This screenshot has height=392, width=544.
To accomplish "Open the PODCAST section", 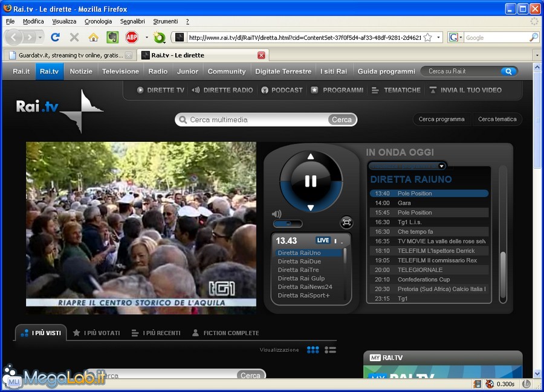I will (282, 90).
